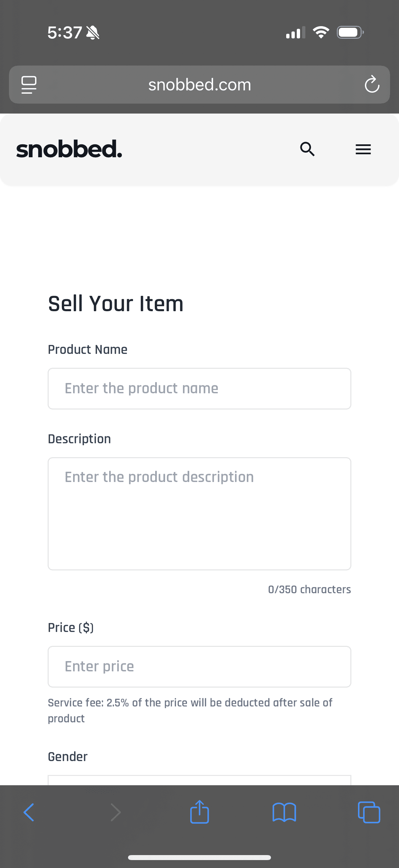
Task: Click the Product Name label
Action: pos(88,350)
